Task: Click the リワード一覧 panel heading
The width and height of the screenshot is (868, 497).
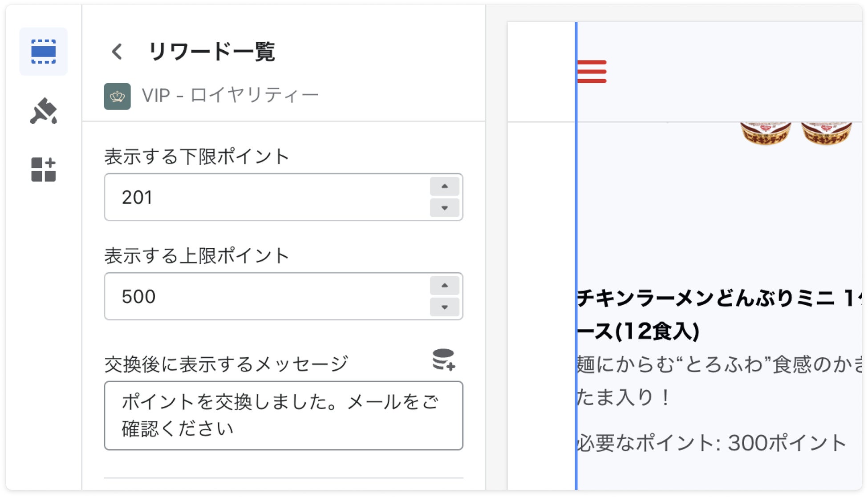Action: pyautogui.click(x=212, y=52)
